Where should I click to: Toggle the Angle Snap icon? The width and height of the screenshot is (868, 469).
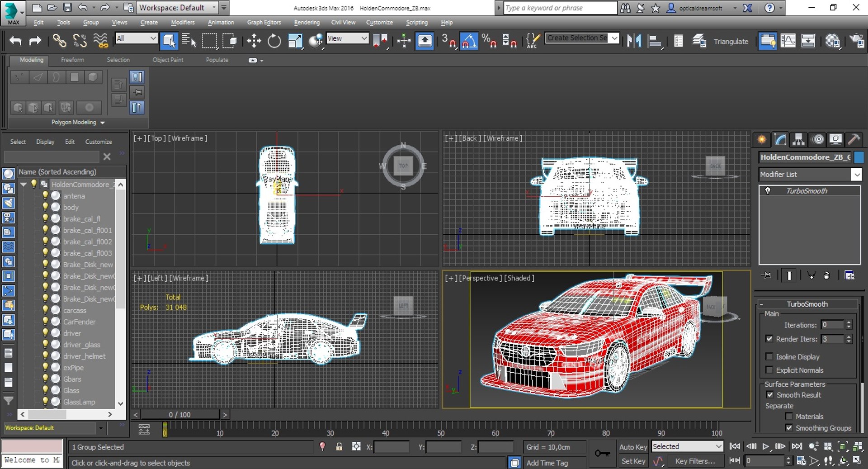pos(469,41)
